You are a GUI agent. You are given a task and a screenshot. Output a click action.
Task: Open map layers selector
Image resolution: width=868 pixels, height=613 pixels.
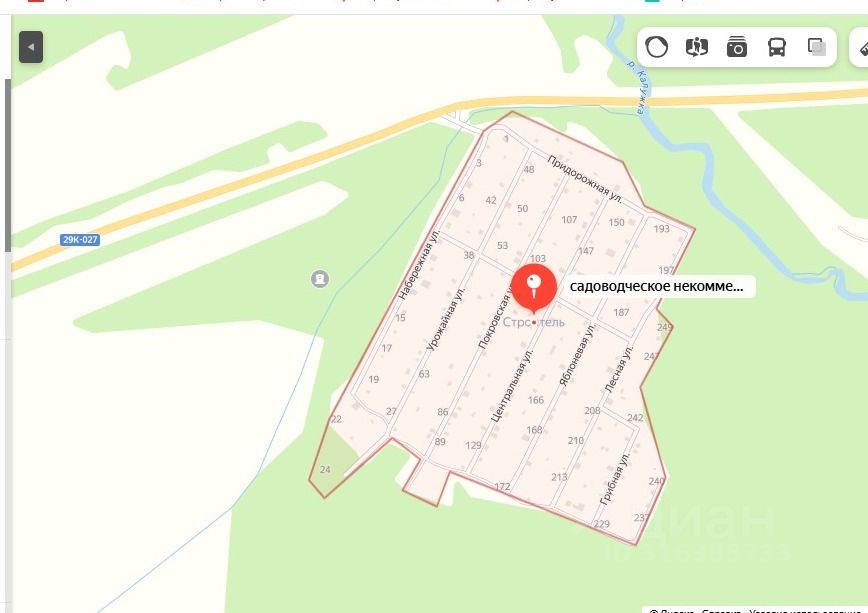(817, 47)
